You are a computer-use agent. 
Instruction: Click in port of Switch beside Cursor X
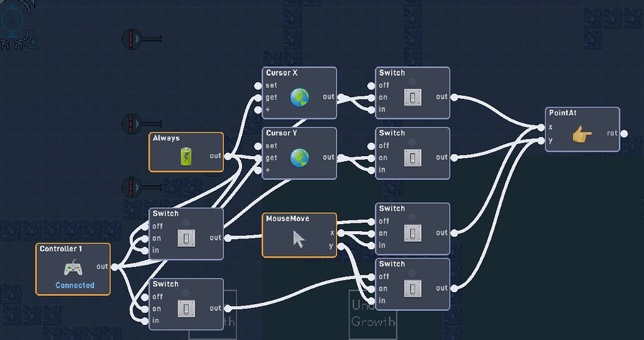(371, 110)
